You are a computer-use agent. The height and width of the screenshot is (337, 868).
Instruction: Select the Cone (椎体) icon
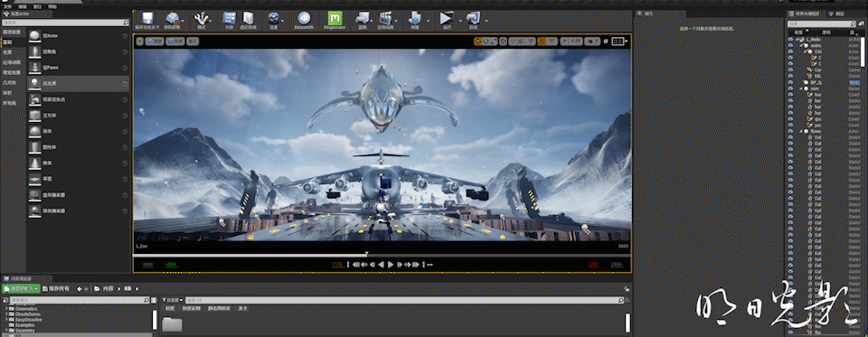tap(35, 164)
